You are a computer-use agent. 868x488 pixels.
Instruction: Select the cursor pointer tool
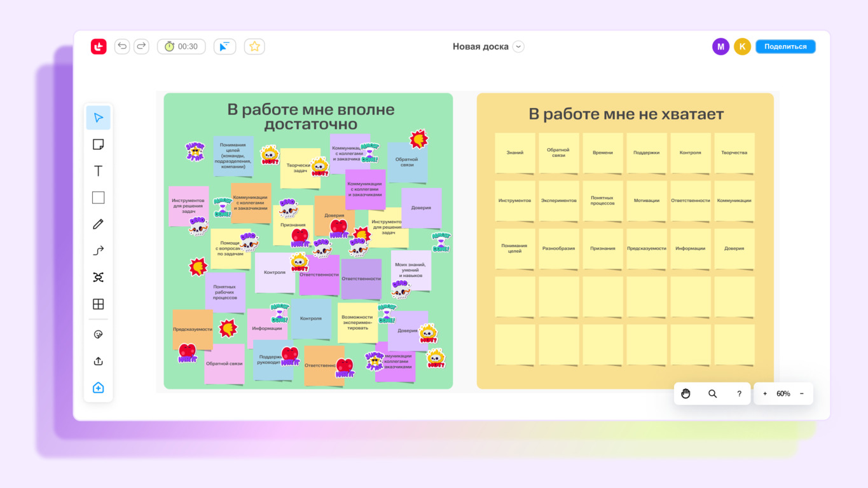click(98, 118)
